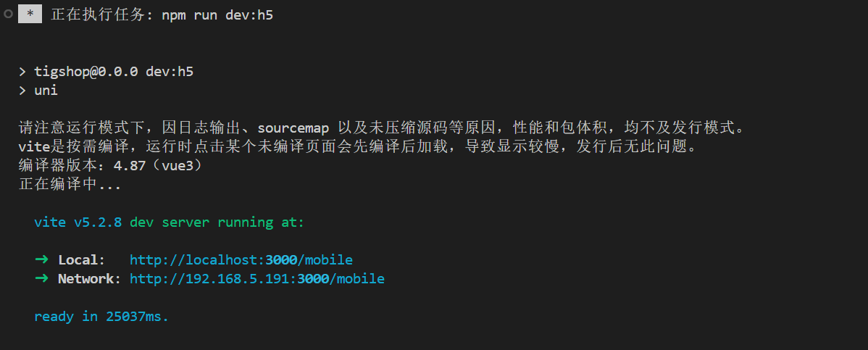Click the "正在编译中..." status line
This screenshot has width=868, height=350.
70,185
